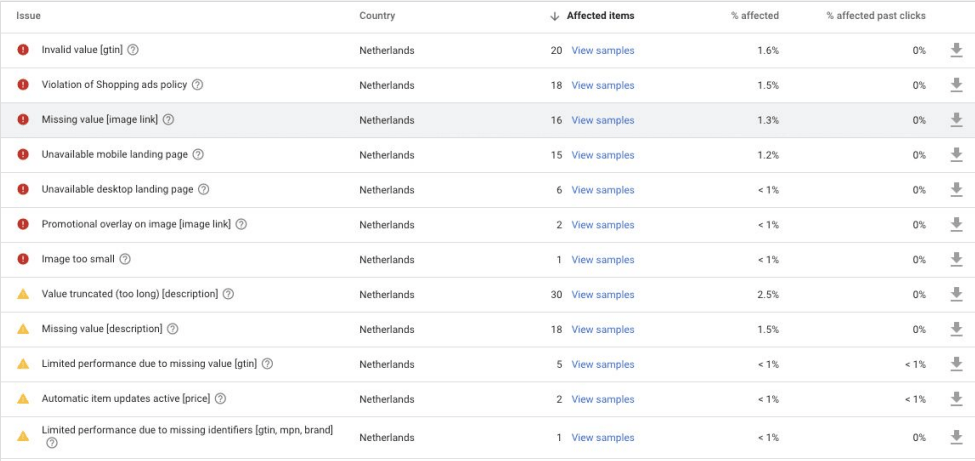Open help for Unavailable desktop landing page
Screen dimensions: 975x461
tap(203, 189)
